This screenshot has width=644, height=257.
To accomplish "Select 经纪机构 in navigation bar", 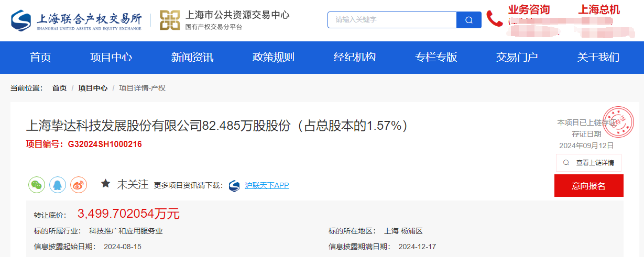I will click(355, 58).
